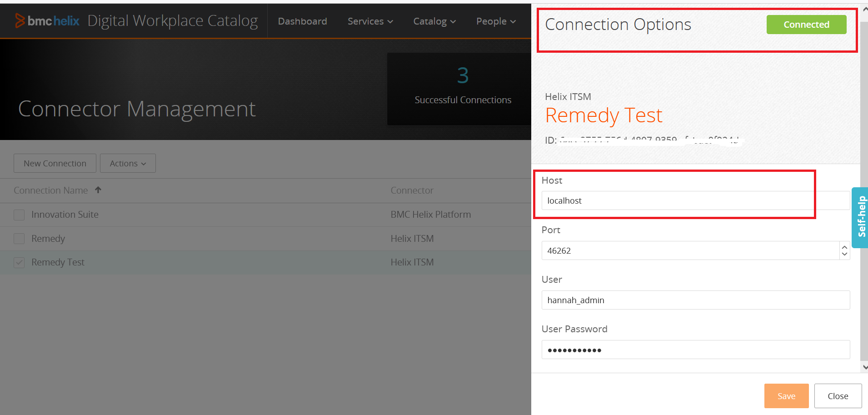Open the Self-help side tab
Screen dimensions: 868x415
click(860, 217)
